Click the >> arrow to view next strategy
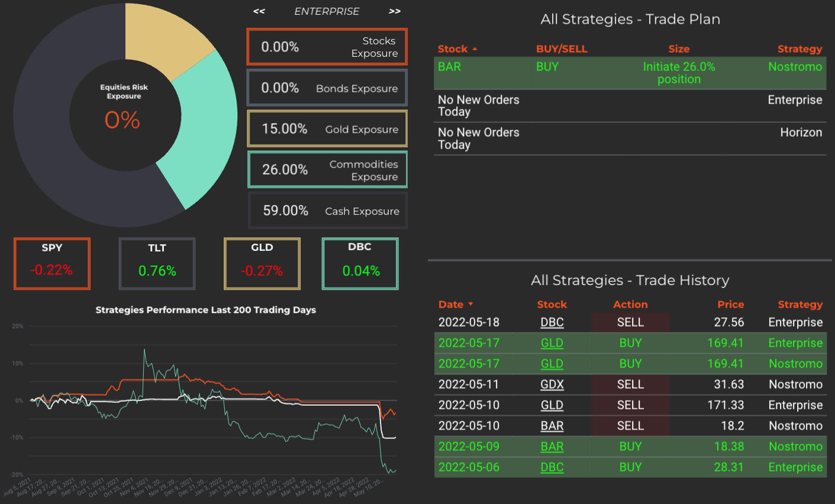The image size is (835, 504). click(x=394, y=11)
